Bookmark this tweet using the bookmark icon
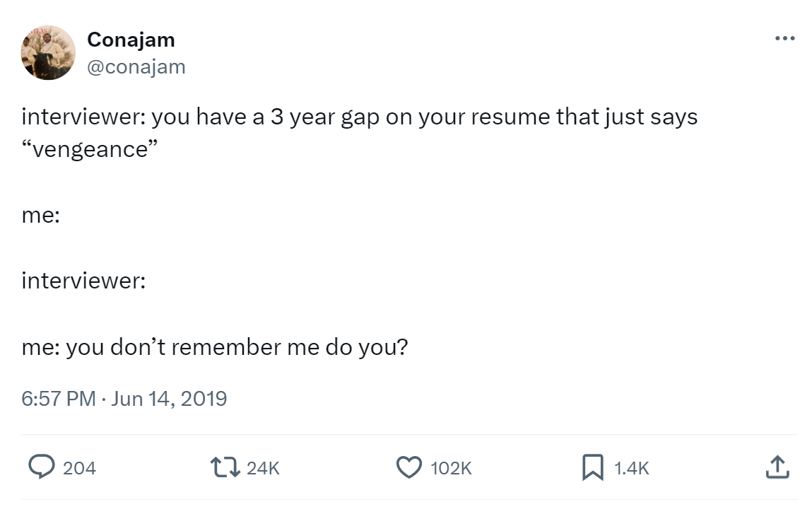Viewport: 812px width, 514px height. [x=591, y=467]
